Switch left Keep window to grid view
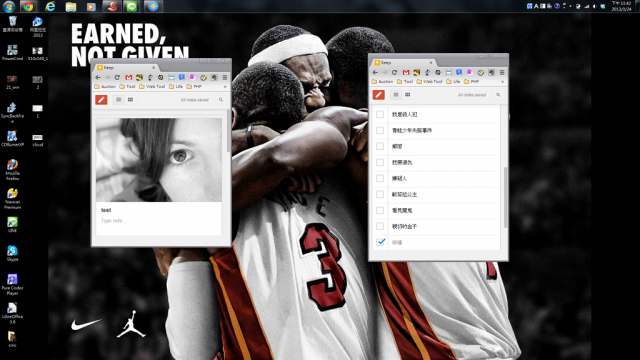The height and width of the screenshot is (360, 640). [x=130, y=100]
